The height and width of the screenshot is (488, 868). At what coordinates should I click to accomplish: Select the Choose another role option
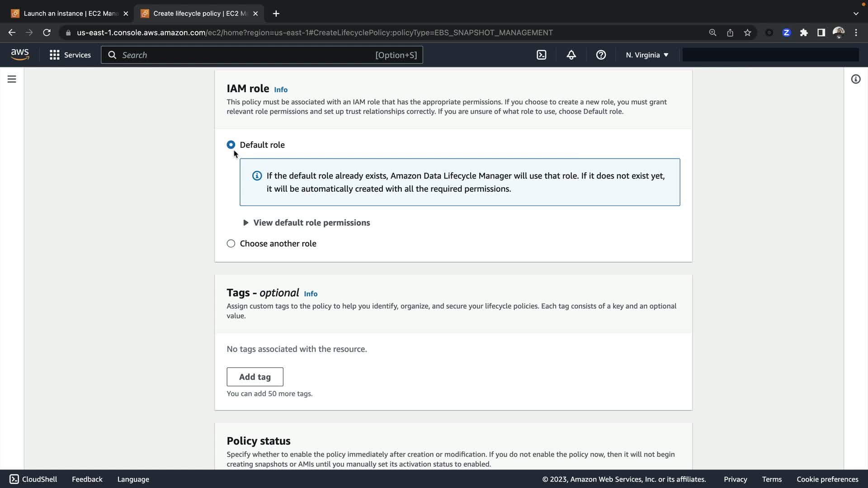point(231,244)
